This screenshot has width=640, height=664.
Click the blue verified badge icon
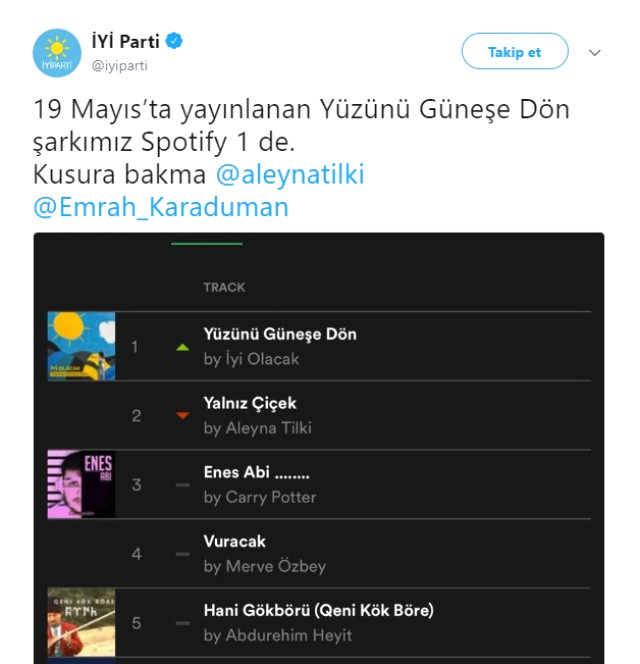[x=173, y=42]
